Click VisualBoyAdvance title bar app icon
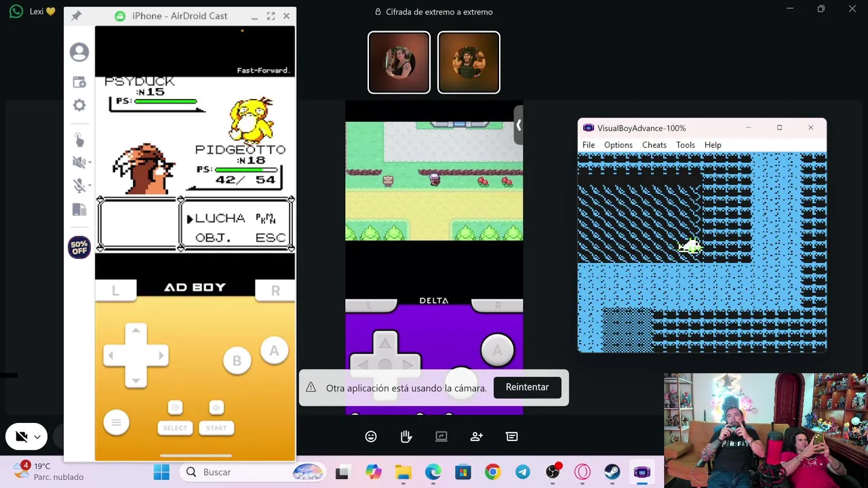 (588, 127)
